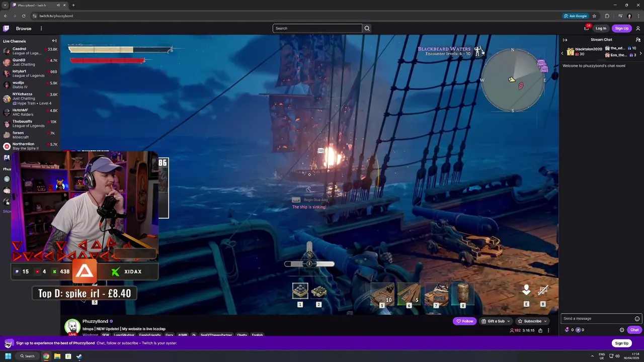Open the volume system tray icon
644x362 pixels.
coord(617,356)
